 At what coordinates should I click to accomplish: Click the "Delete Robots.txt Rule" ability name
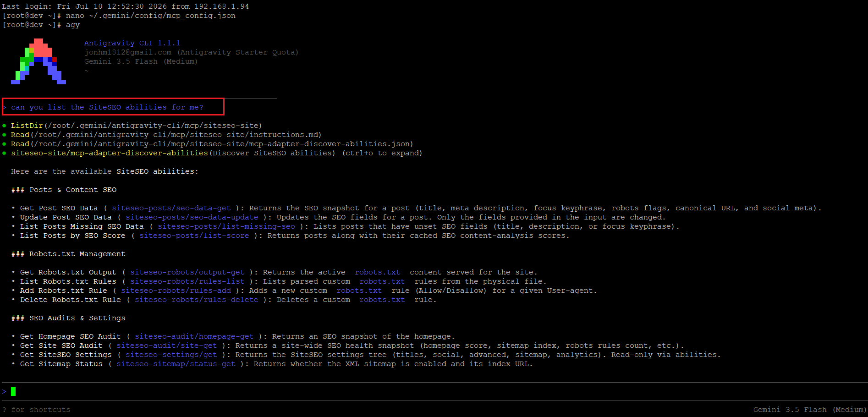[x=71, y=300]
